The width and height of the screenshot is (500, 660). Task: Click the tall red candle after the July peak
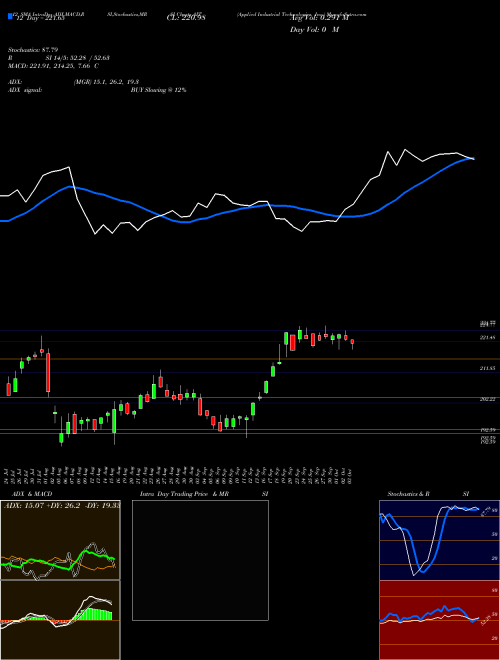48,372
